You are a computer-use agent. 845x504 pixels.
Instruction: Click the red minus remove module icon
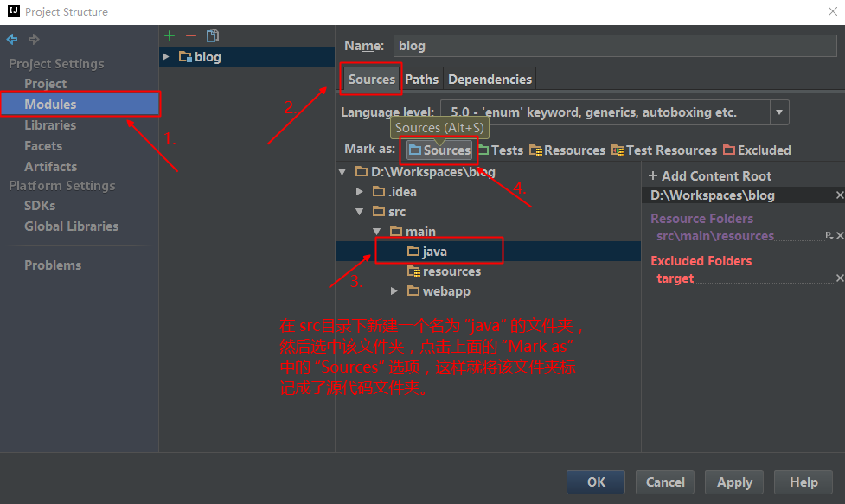(x=191, y=35)
